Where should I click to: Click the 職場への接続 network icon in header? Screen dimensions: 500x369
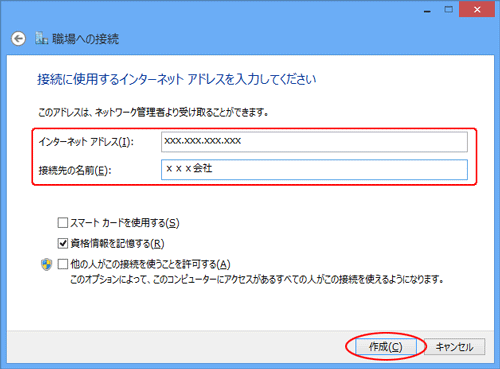click(x=42, y=39)
